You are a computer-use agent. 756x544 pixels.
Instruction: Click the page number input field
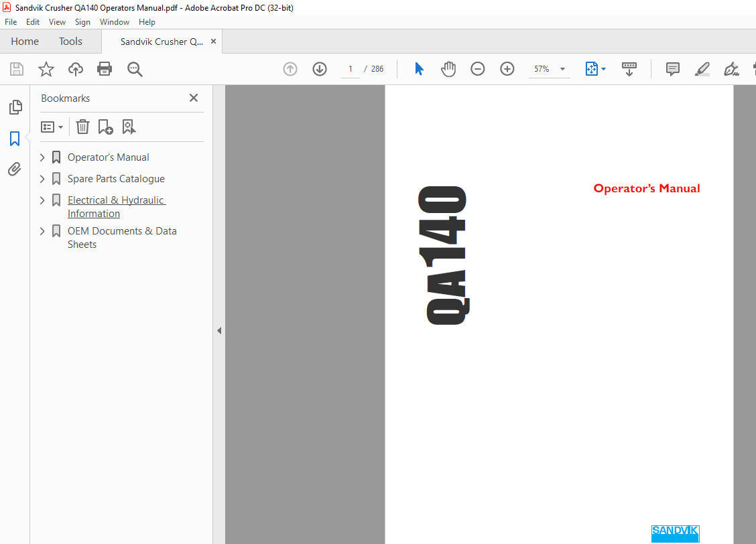point(349,68)
